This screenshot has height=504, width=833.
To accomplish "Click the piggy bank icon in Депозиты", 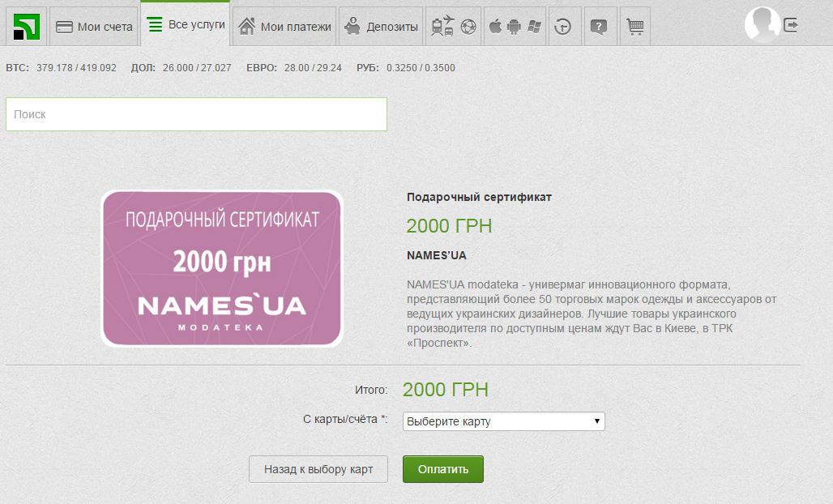I will pyautogui.click(x=352, y=27).
